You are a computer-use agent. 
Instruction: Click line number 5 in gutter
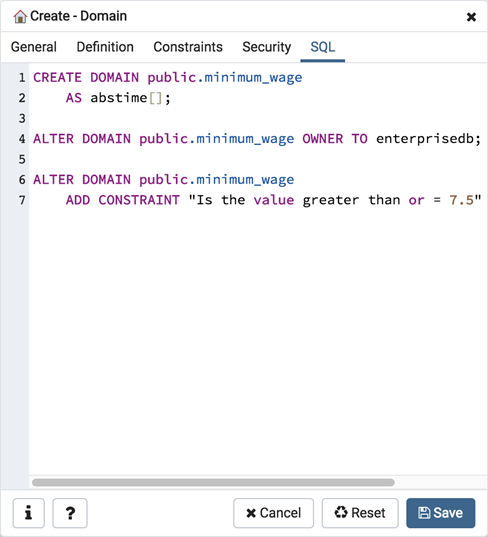pyautogui.click(x=22, y=159)
